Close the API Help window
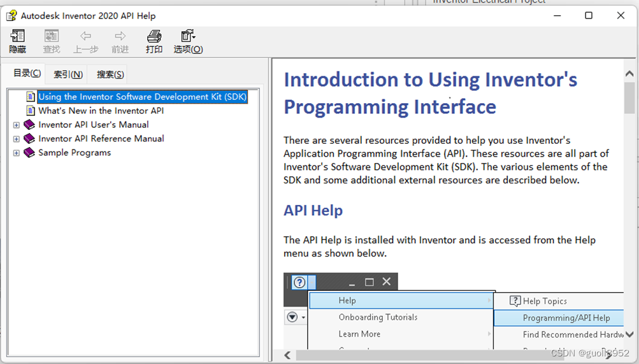 [621, 15]
